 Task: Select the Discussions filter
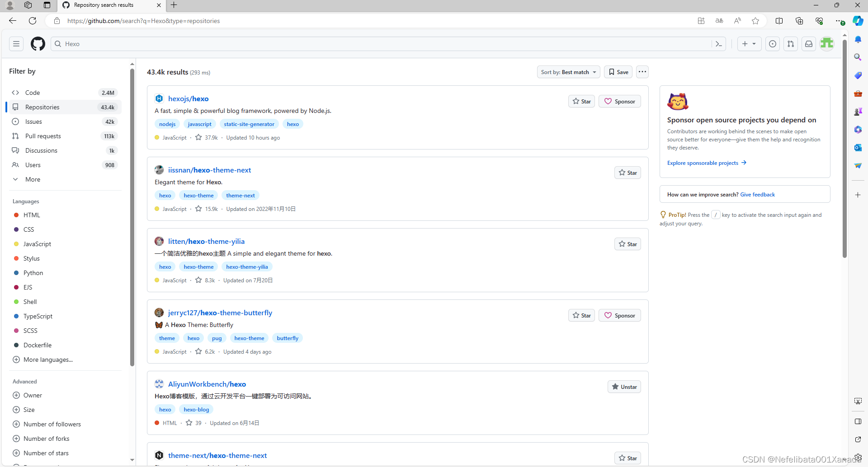click(65, 150)
